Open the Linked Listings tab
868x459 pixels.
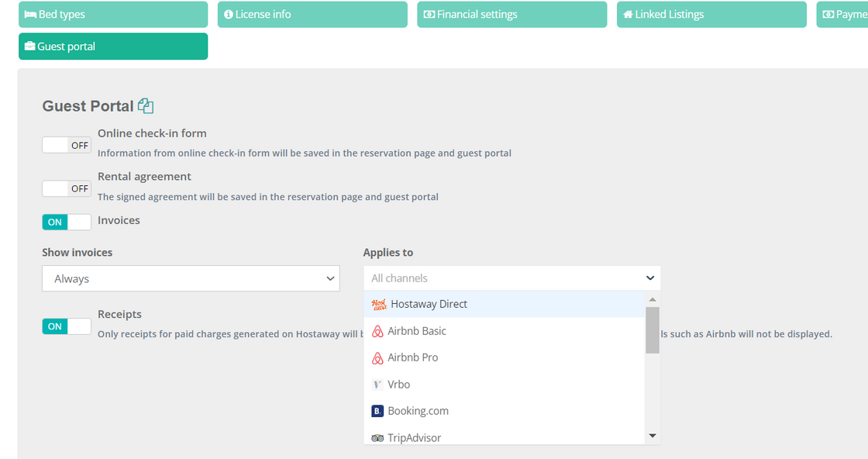[711, 15]
